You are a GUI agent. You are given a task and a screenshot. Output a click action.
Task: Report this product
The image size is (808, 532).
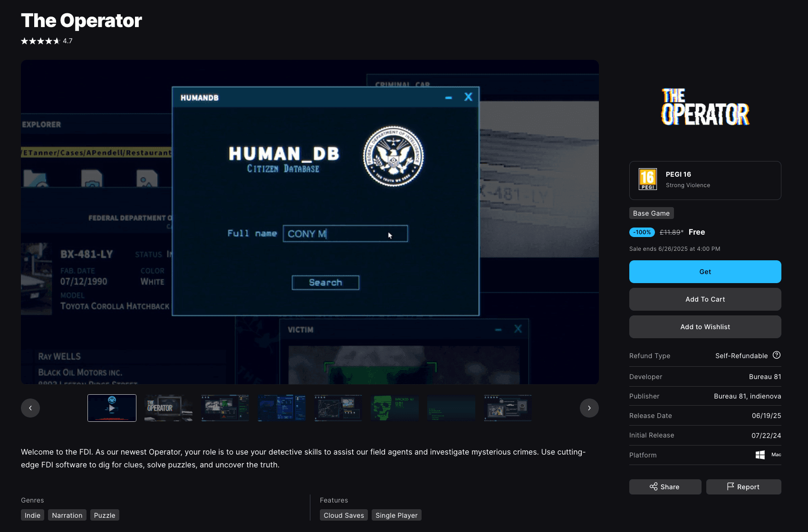click(x=743, y=487)
